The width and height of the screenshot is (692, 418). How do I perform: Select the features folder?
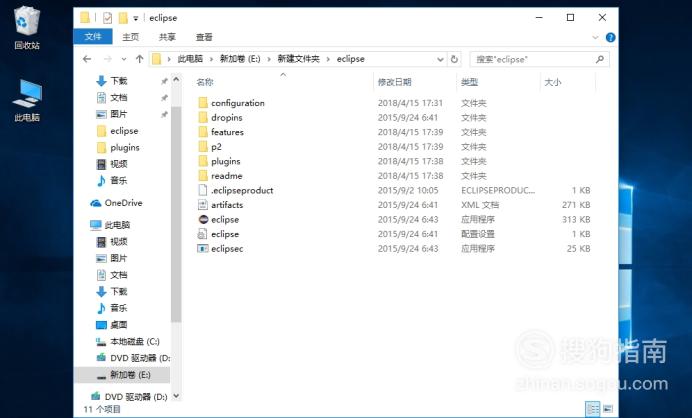click(227, 132)
